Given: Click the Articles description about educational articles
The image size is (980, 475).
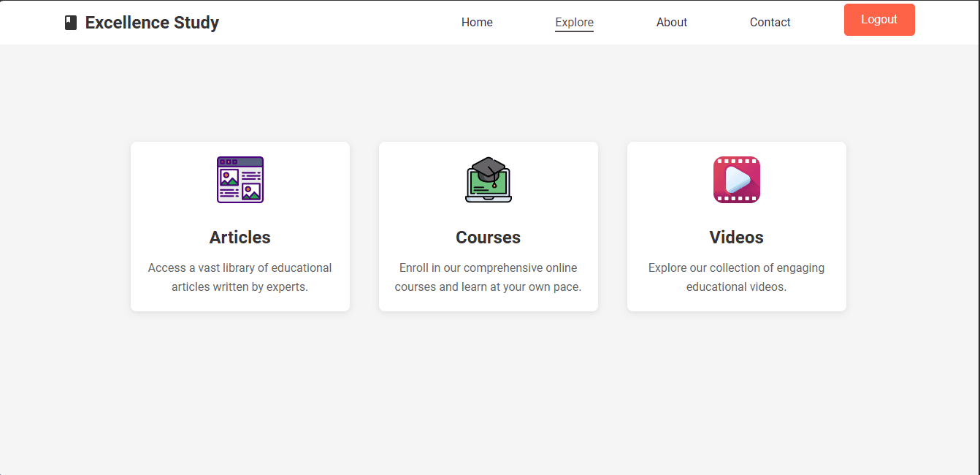Looking at the screenshot, I should click(x=240, y=277).
